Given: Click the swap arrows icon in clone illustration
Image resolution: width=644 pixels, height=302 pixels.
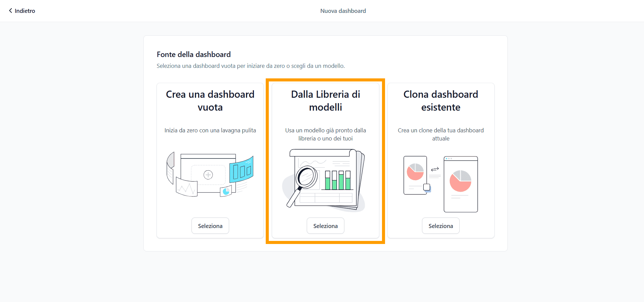Looking at the screenshot, I should coord(435,169).
